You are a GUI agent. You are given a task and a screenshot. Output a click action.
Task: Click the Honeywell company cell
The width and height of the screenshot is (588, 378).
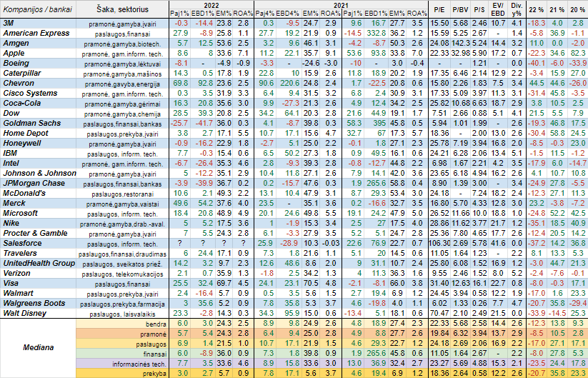[x=39, y=143]
